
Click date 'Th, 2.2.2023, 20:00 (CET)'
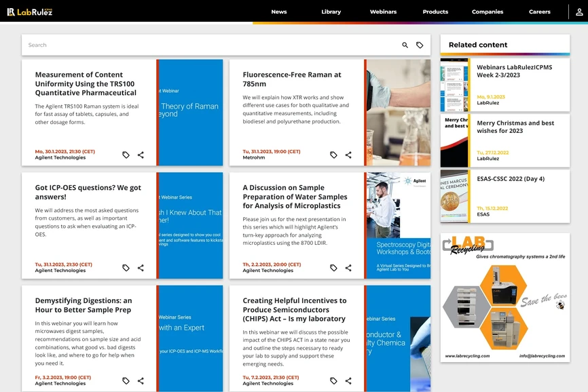272,264
